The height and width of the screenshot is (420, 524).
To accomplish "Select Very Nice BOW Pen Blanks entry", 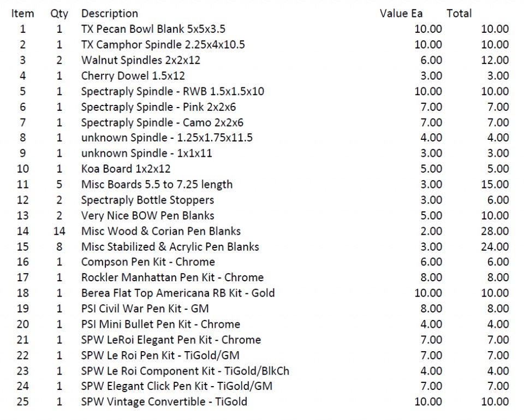I will point(147,216).
